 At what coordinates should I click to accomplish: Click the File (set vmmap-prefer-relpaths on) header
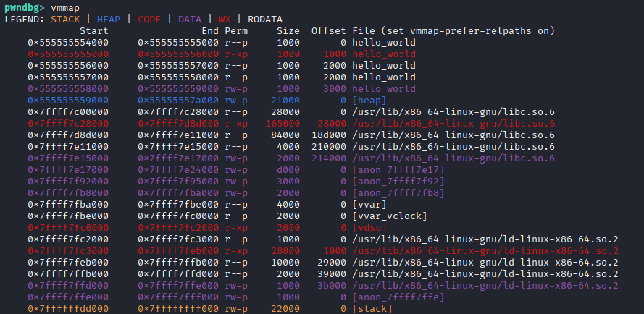click(x=453, y=31)
